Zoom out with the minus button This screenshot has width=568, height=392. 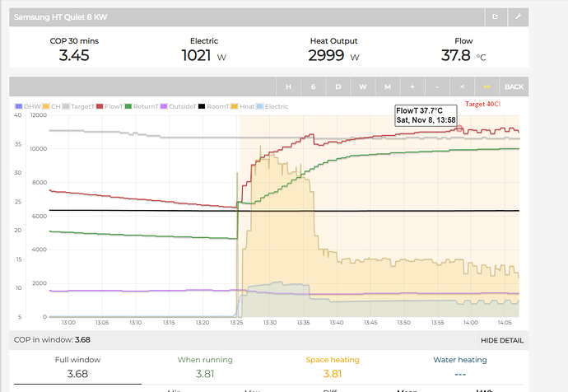tap(437, 86)
